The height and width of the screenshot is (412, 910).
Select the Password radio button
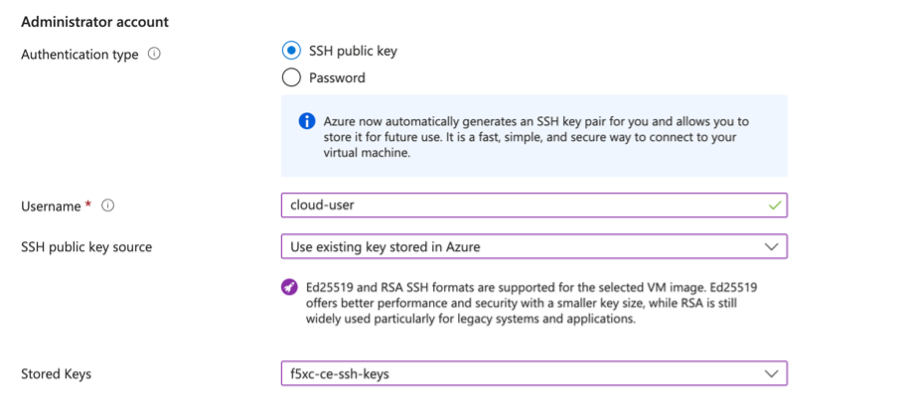point(291,77)
